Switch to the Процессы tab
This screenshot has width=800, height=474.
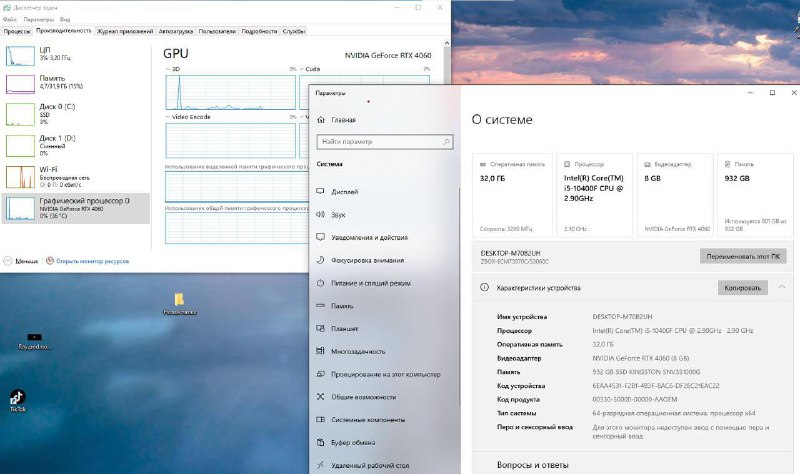coord(17,31)
